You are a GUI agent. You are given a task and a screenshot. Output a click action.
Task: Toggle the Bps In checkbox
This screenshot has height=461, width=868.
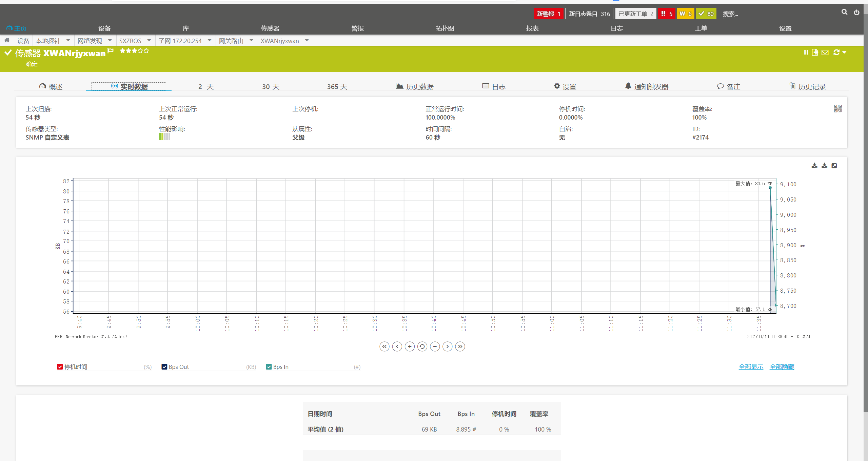pyautogui.click(x=269, y=367)
